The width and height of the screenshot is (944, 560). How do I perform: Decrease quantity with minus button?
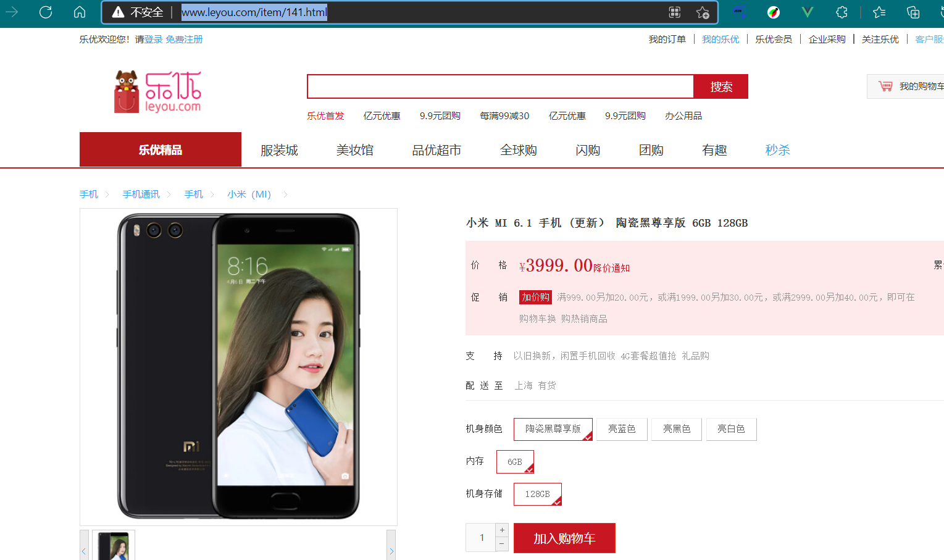pos(502,544)
